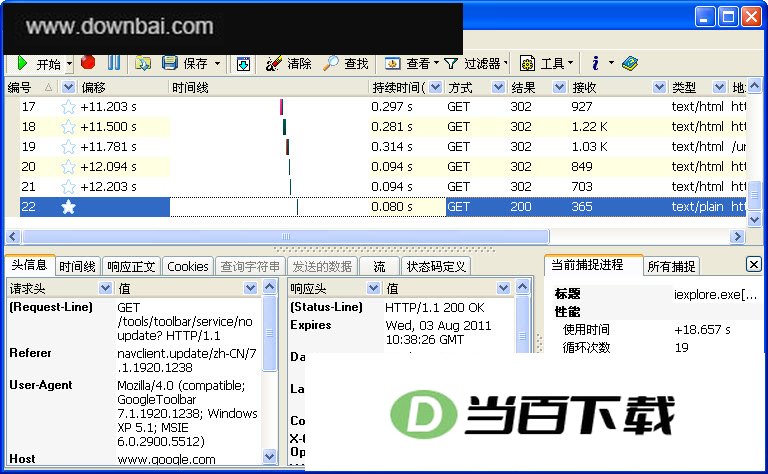The width and height of the screenshot is (768, 474).
Task: Open the View (查看) menu
Action: [x=411, y=63]
